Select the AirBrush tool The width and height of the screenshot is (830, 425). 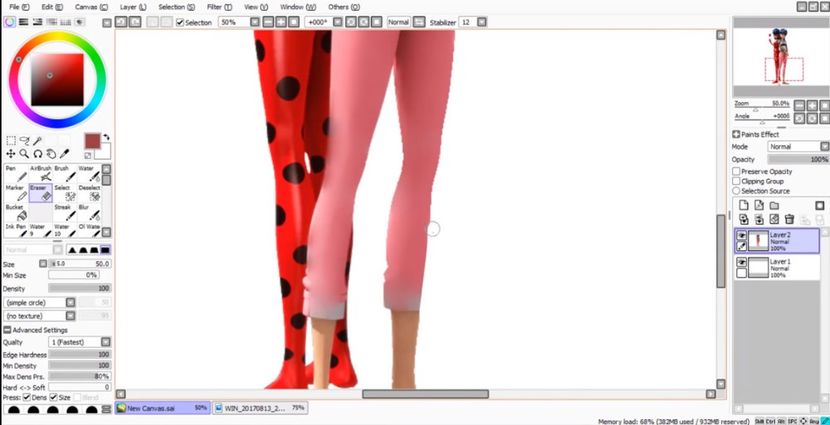pos(41,174)
